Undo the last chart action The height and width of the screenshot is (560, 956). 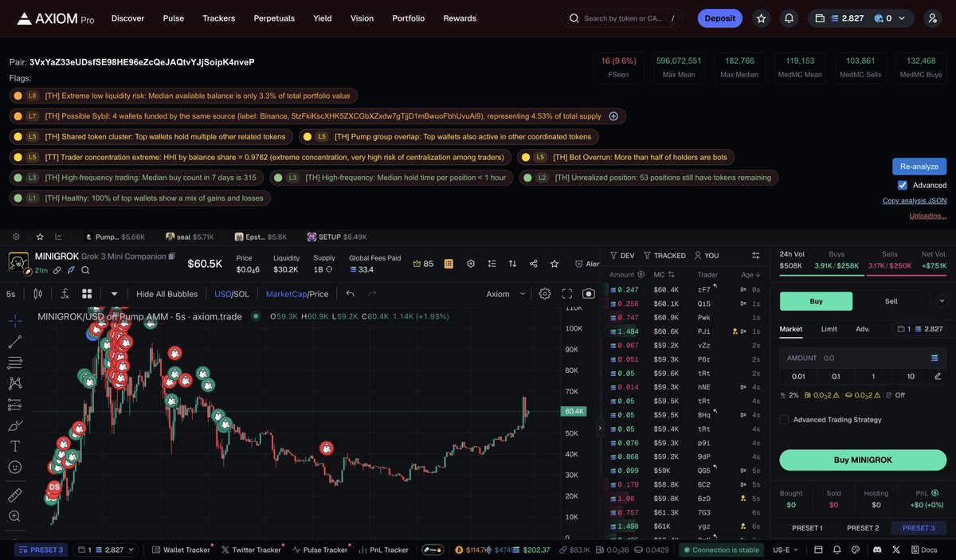(350, 294)
